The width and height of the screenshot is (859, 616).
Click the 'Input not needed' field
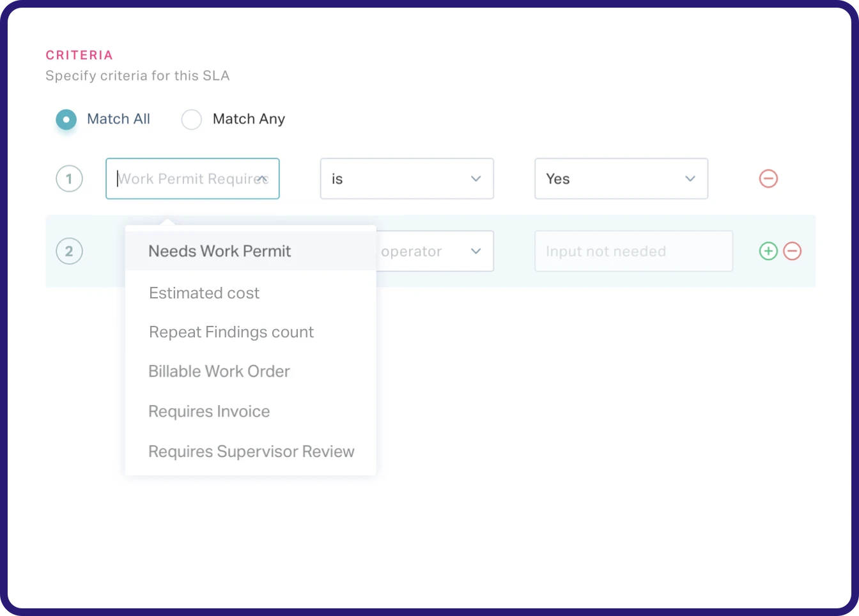(633, 251)
